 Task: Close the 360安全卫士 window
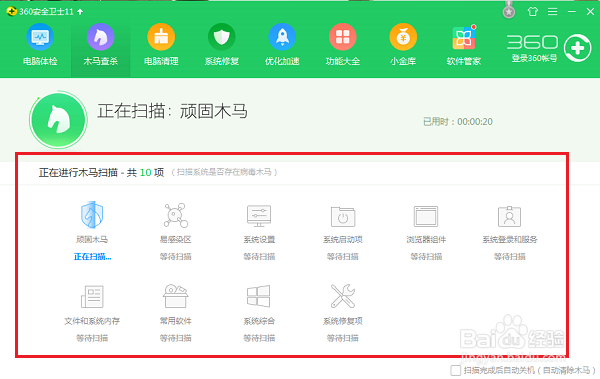click(590, 12)
